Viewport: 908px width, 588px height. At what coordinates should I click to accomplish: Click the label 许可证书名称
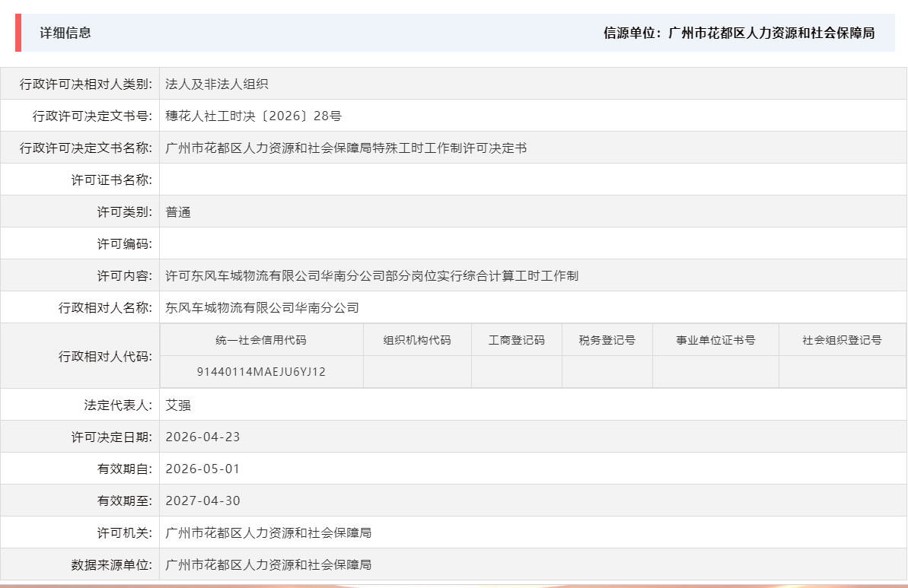(112, 180)
